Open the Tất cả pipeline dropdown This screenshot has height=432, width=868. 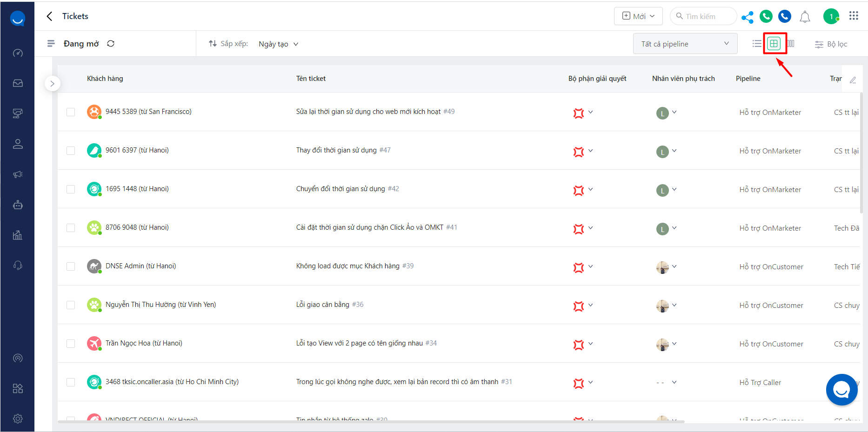pos(685,44)
